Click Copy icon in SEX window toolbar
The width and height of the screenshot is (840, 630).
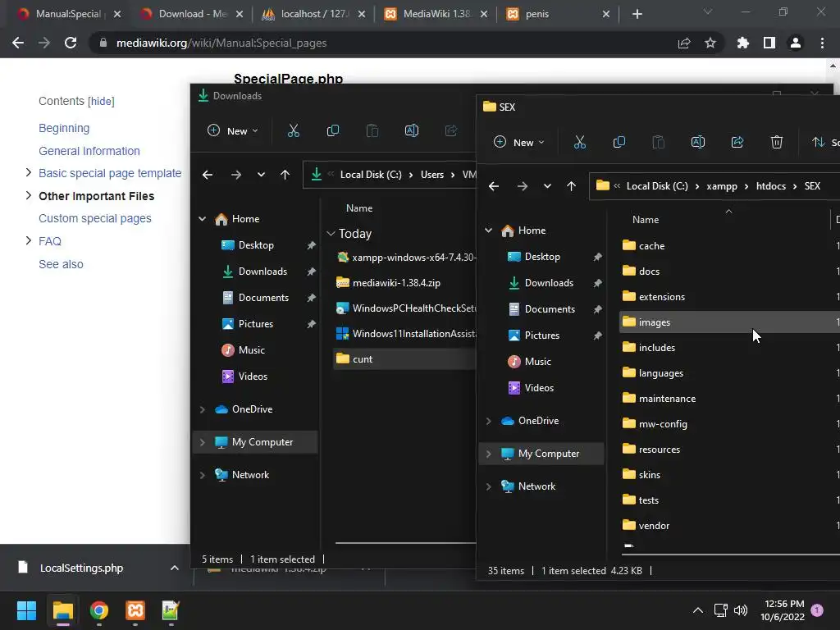(x=619, y=142)
